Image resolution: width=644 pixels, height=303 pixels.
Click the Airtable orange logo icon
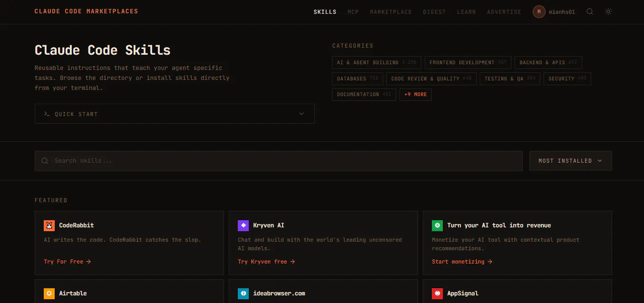coord(49,293)
